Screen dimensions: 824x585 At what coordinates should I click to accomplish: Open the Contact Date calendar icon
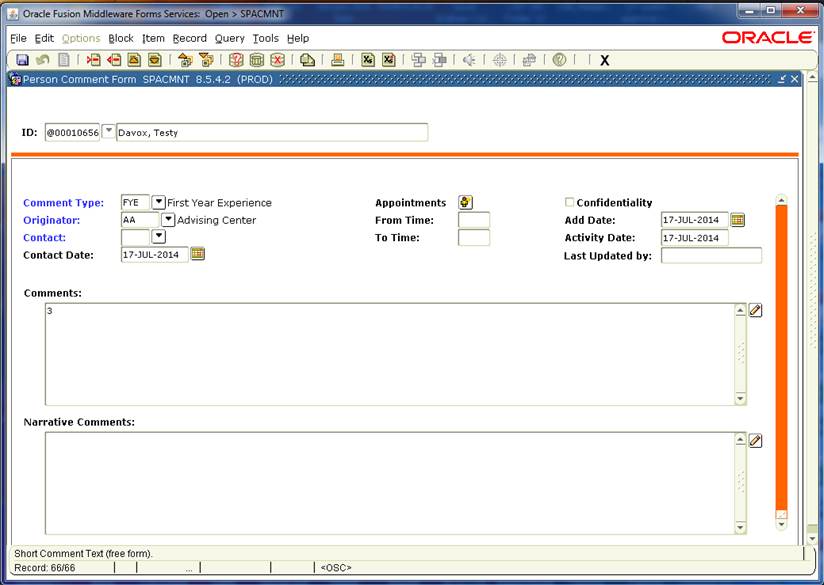(198, 254)
